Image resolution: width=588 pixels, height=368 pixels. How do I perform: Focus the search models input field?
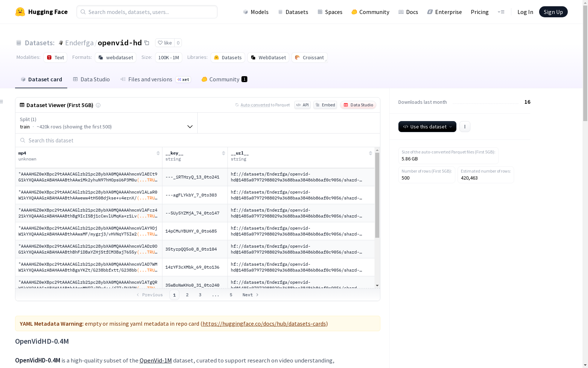pos(147,12)
